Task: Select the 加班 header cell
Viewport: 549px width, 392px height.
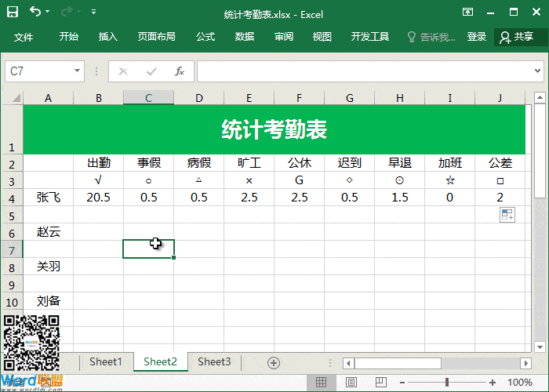Action: 450,163
